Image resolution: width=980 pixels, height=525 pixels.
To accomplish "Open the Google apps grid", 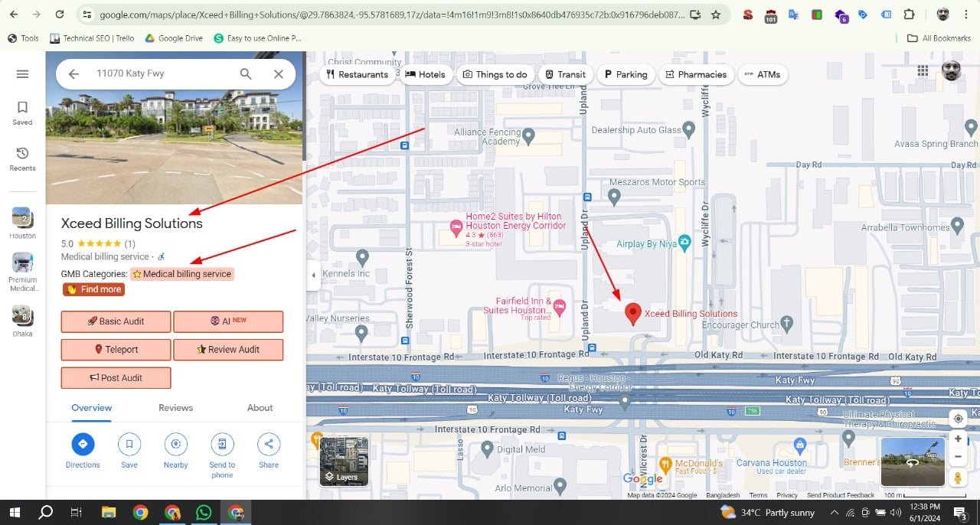I will [x=923, y=70].
